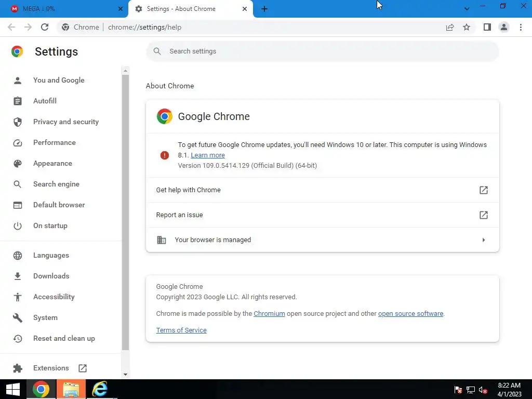Open the tab search chevron
Viewport: 532px width, 399px height.
(x=467, y=9)
